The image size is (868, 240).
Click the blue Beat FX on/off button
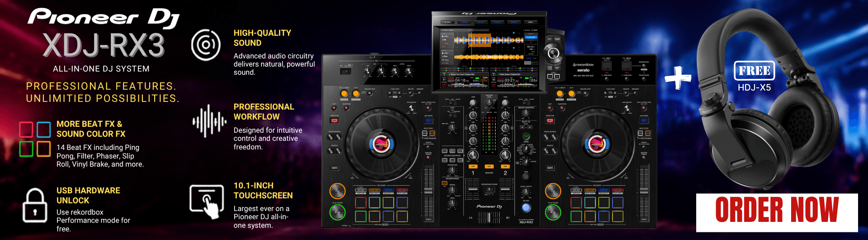coord(526,208)
